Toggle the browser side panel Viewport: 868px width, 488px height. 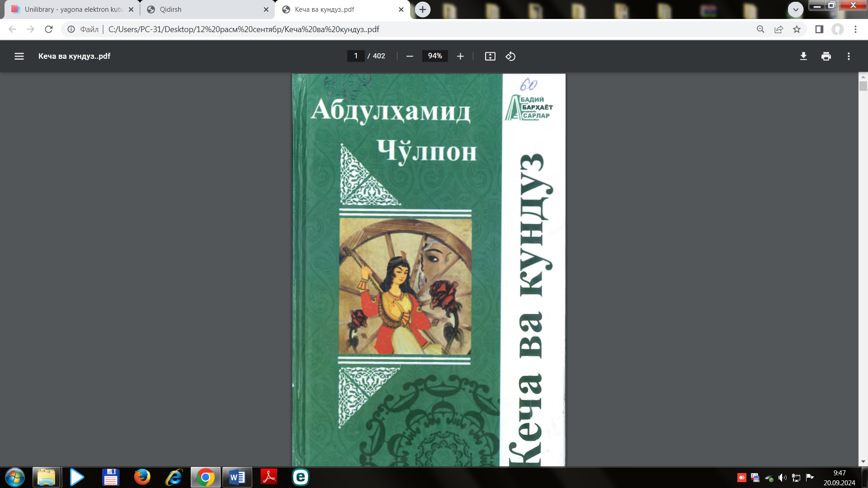819,29
